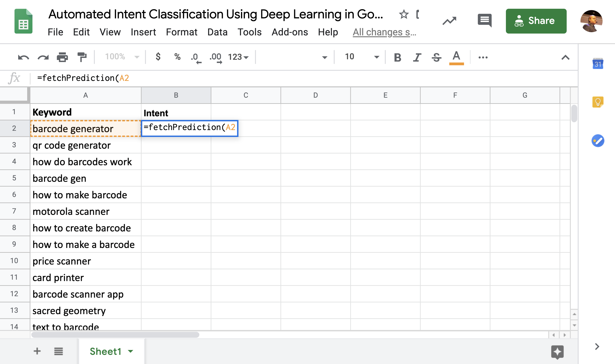This screenshot has width=615, height=364.
Task: Open the Add-ons menu
Action: [x=290, y=32]
